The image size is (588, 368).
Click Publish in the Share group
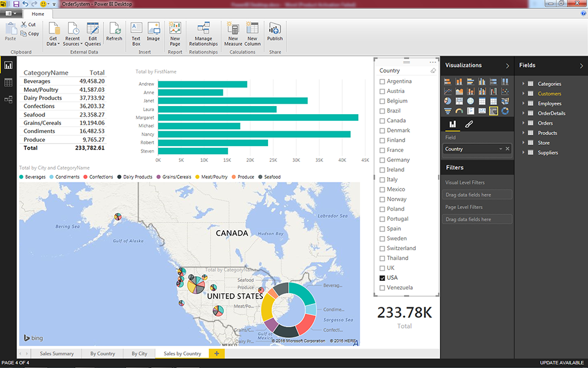coord(275,32)
